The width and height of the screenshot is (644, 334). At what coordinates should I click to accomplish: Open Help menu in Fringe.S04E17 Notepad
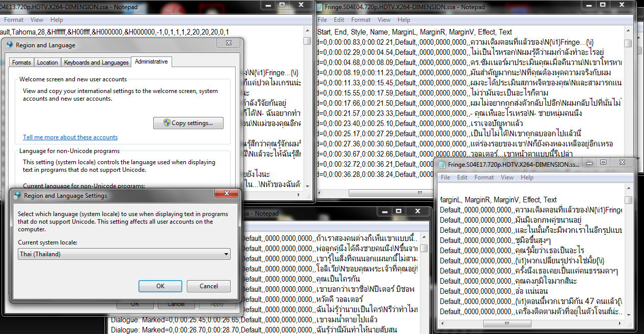tap(527, 177)
